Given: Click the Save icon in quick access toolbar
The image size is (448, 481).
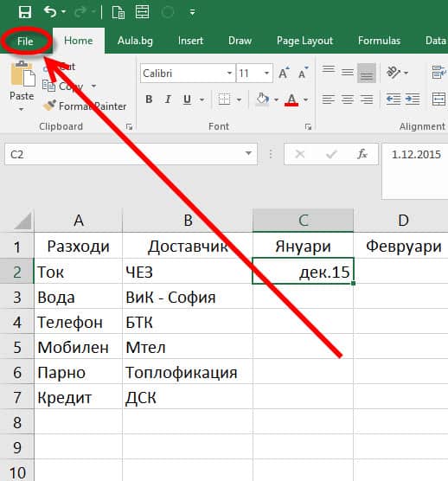Looking at the screenshot, I should pos(25,12).
